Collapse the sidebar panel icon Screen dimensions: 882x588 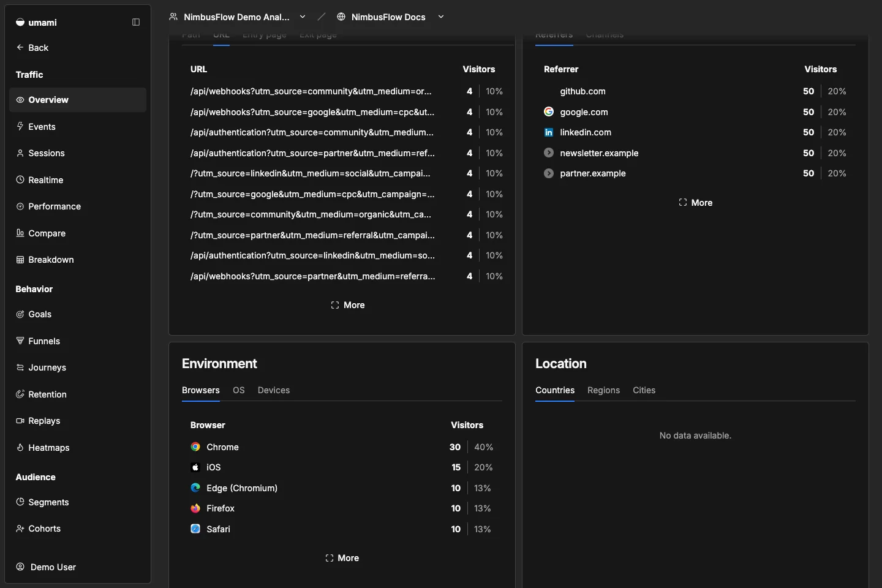click(x=136, y=22)
